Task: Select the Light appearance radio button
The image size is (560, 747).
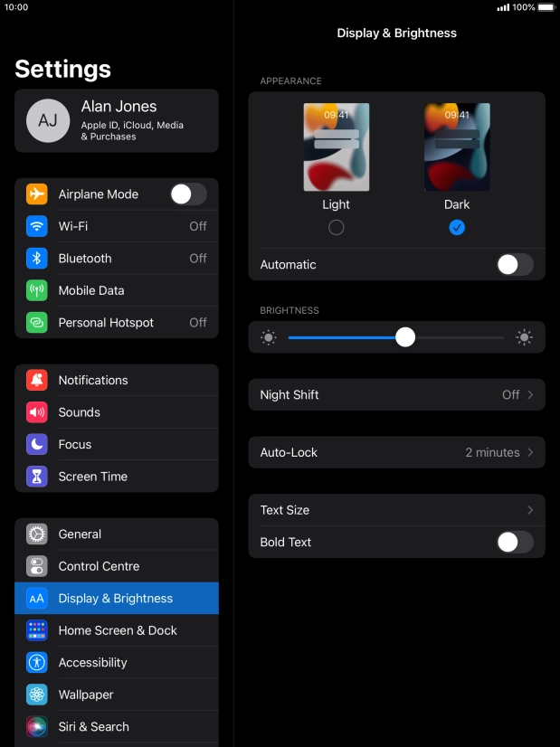Action: click(337, 228)
